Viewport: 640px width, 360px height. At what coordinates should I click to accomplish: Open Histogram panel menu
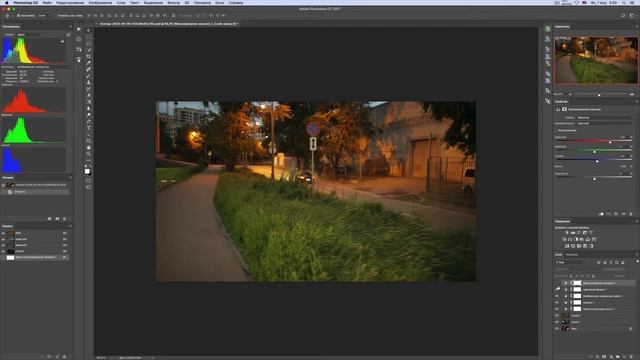[70, 27]
